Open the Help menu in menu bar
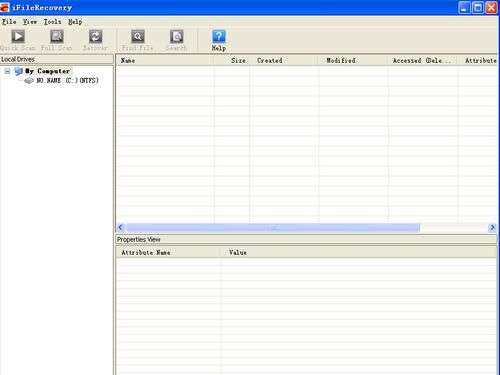This screenshot has height=375, width=500. [x=75, y=22]
